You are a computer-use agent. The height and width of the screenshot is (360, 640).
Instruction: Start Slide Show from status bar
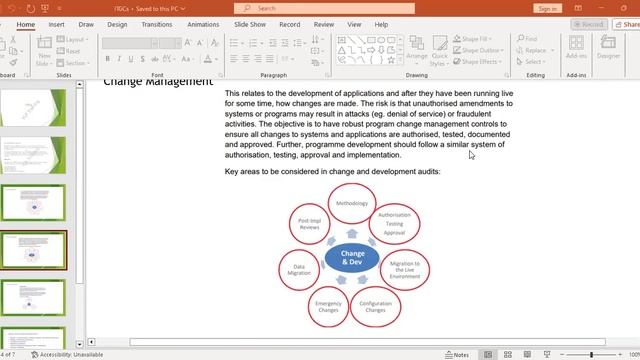(x=547, y=354)
